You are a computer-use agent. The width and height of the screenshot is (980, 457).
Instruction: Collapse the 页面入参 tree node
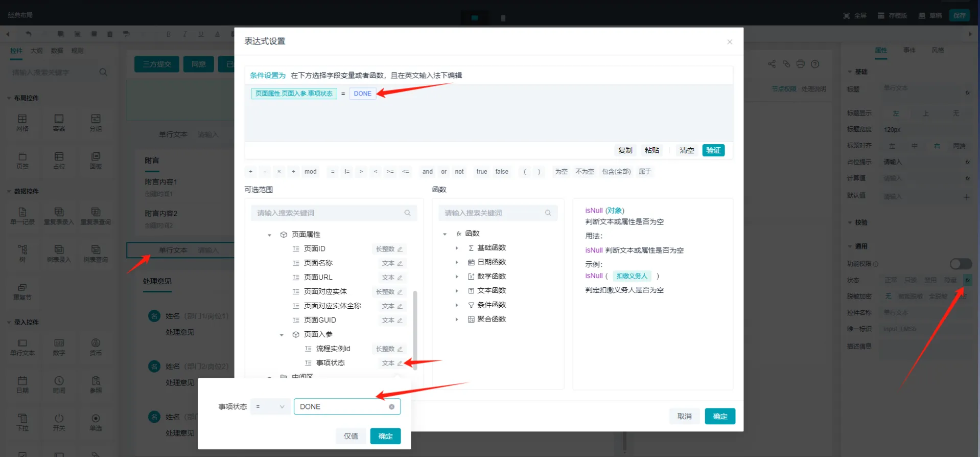(x=282, y=335)
